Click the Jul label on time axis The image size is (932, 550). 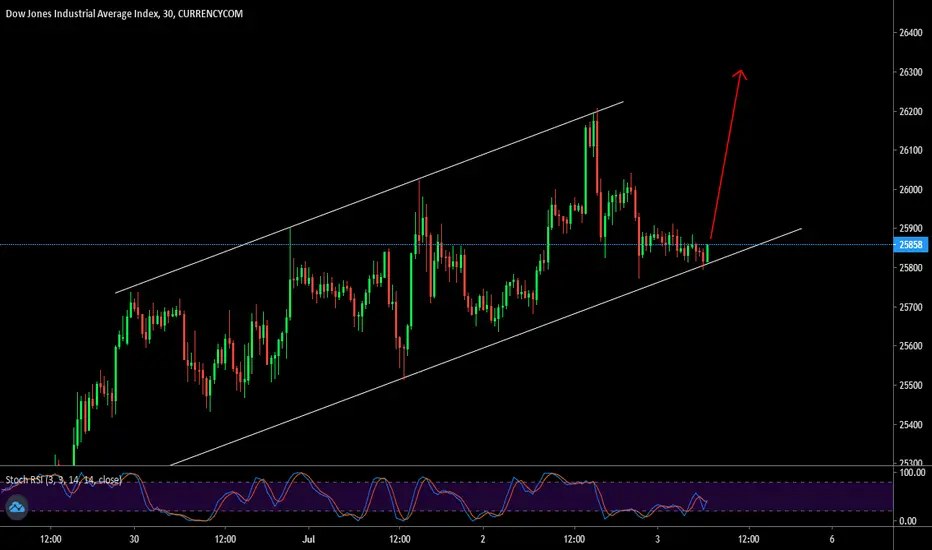[x=308, y=539]
